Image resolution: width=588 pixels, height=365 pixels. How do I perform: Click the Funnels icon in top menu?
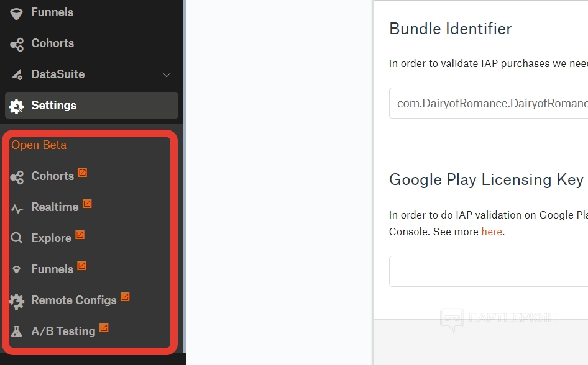(16, 14)
